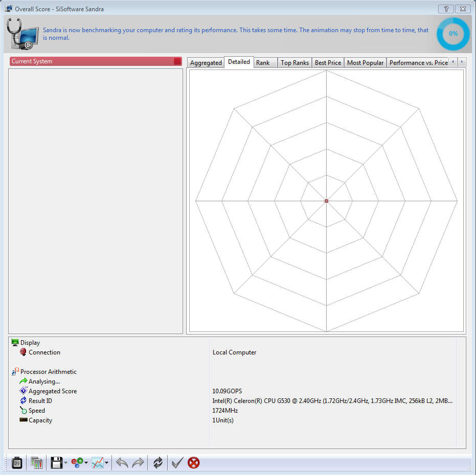
Task: Click the stethoscope computer Sandra icon
Action: (x=22, y=34)
